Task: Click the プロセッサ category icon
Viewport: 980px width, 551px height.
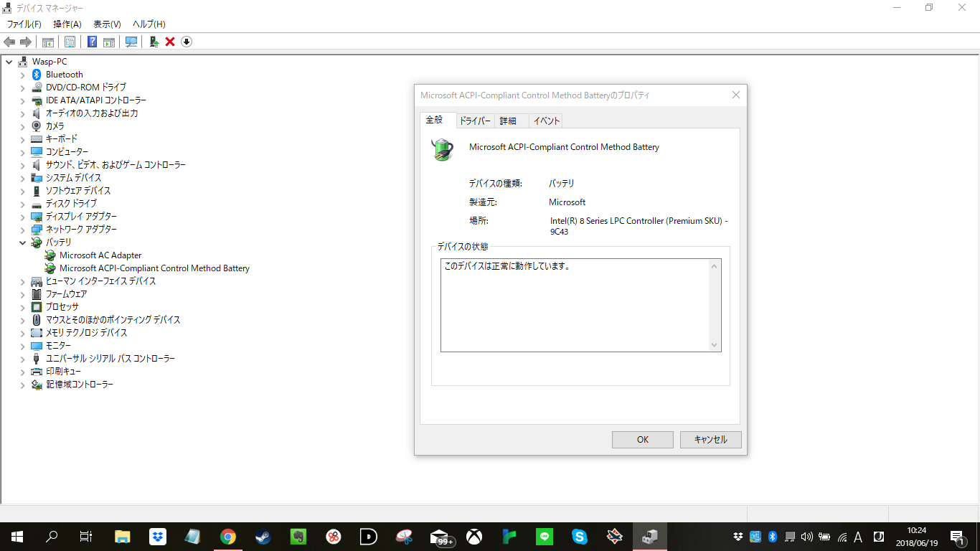Action: click(37, 307)
